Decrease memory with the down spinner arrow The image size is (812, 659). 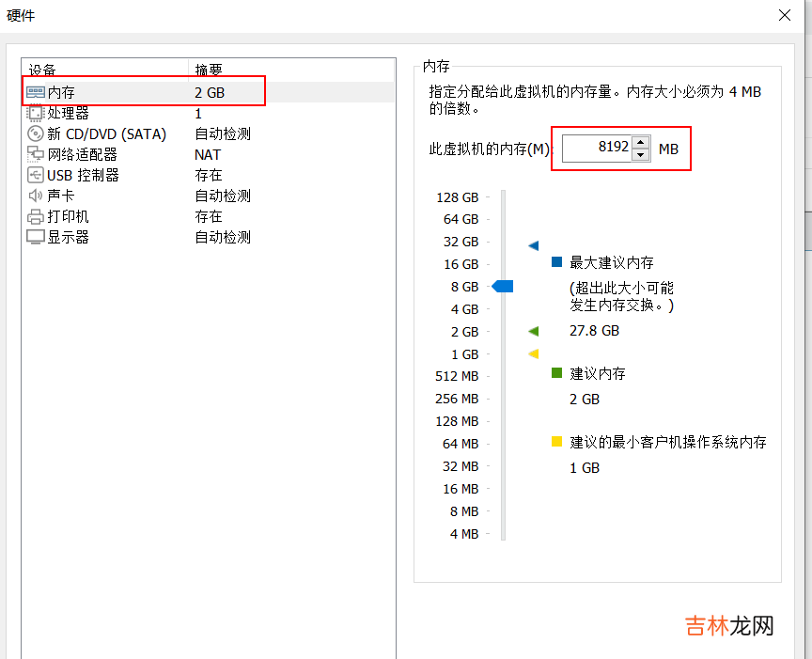(641, 154)
